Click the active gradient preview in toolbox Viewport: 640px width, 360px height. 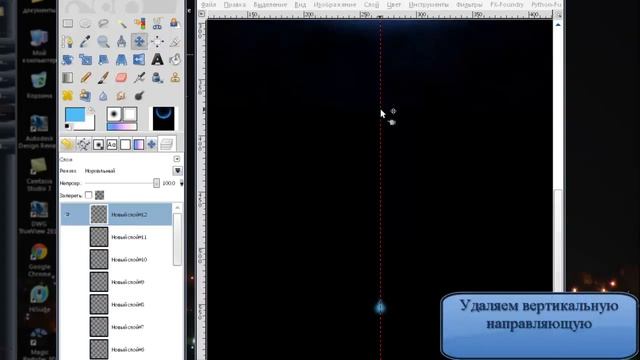[122, 127]
